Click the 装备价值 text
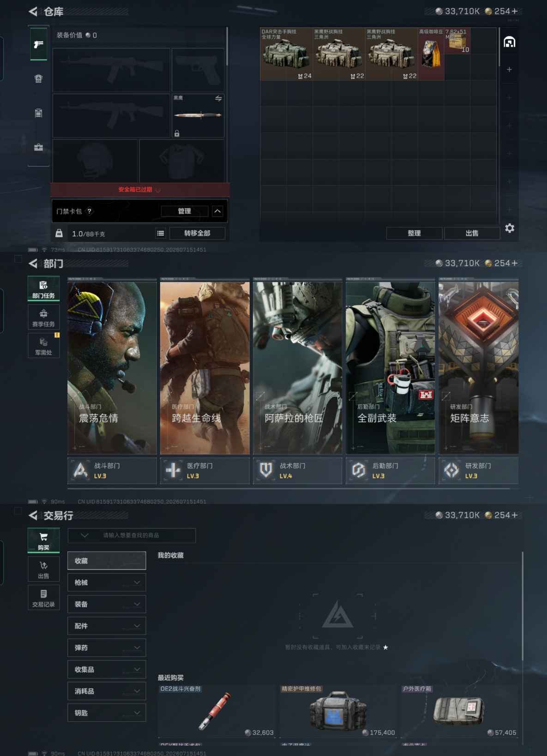This screenshot has width=547, height=756. 70,35
